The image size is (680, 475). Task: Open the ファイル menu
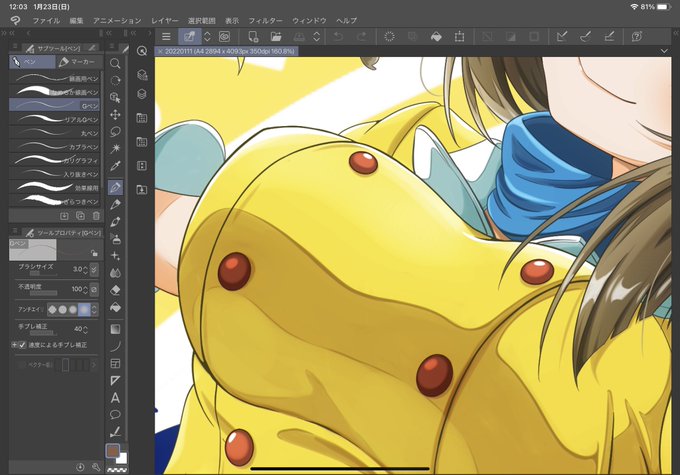point(46,20)
